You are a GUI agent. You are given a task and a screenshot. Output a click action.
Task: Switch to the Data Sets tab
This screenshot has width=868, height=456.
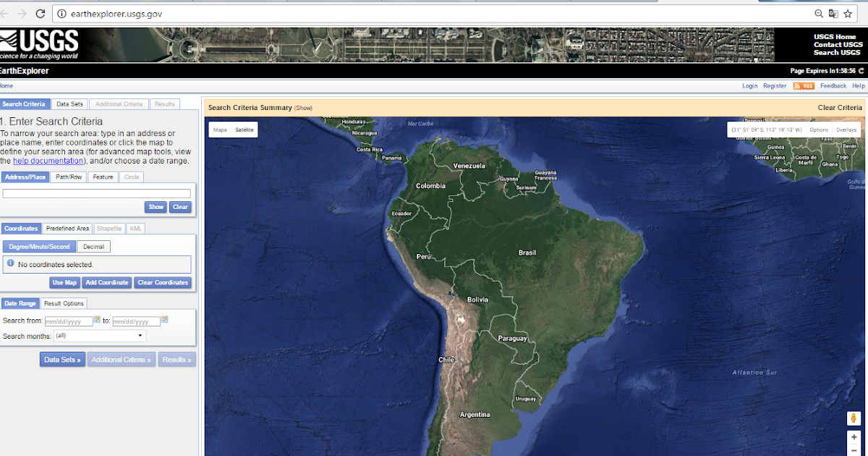[69, 104]
